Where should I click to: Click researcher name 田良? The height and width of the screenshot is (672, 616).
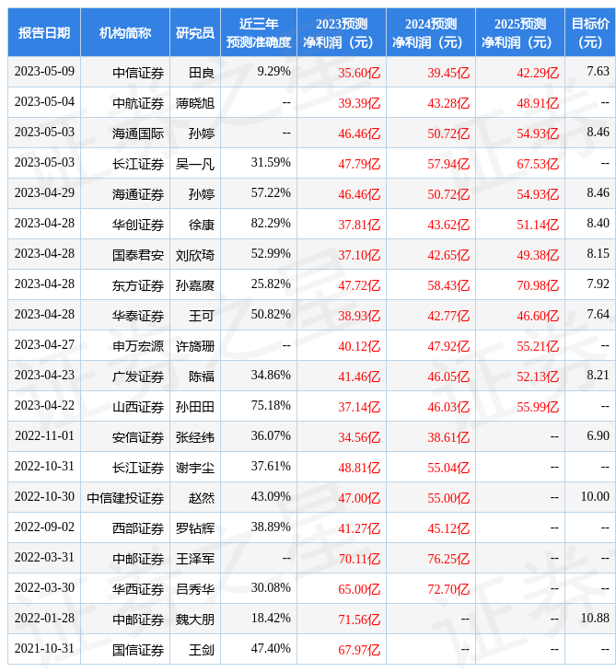[x=202, y=73]
